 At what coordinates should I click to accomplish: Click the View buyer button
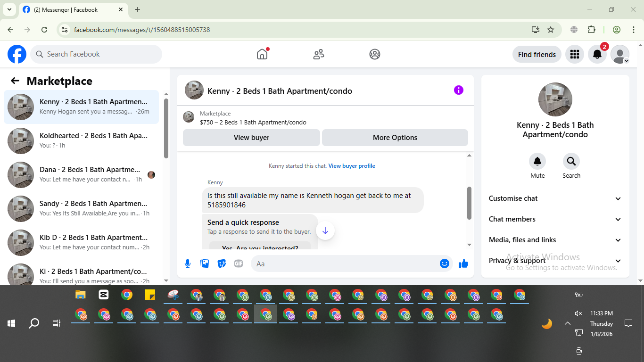[251, 138]
